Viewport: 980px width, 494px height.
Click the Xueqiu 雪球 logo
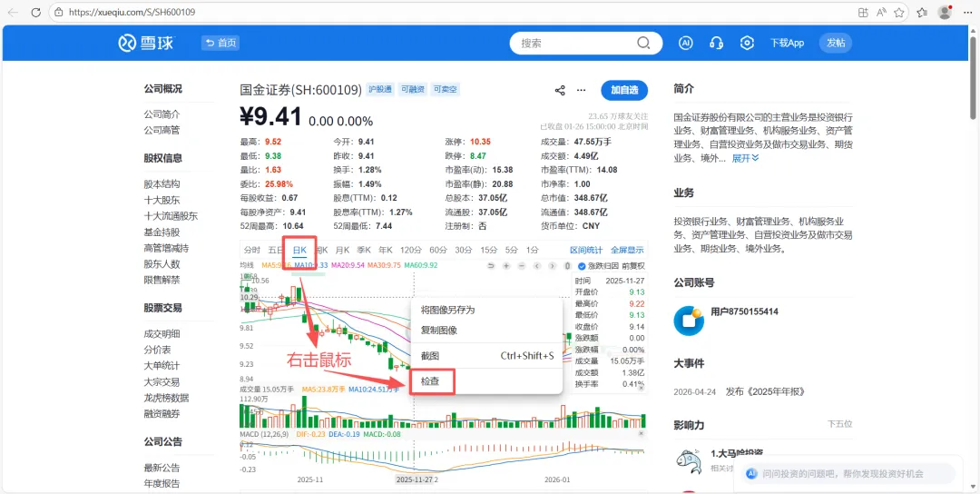click(x=147, y=43)
